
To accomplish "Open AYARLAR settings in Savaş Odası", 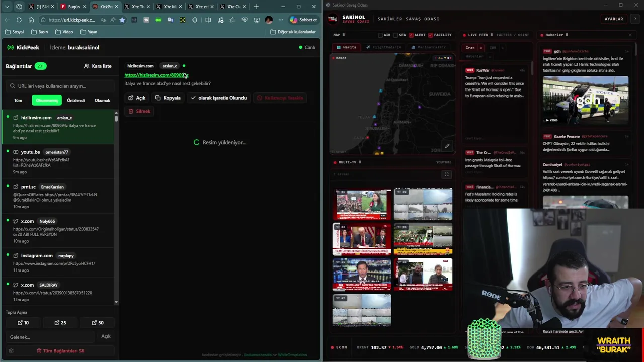I will point(614,19).
